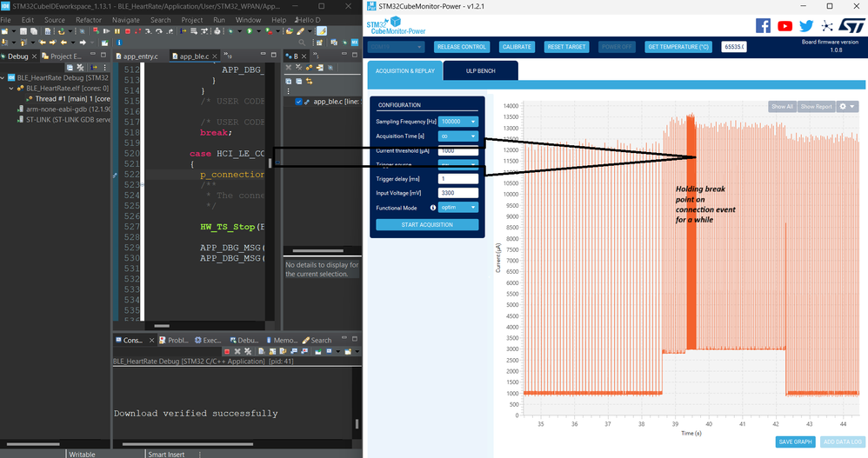Open the MX perspective icon in IDE
This screenshot has height=458, width=868.
[355, 42]
